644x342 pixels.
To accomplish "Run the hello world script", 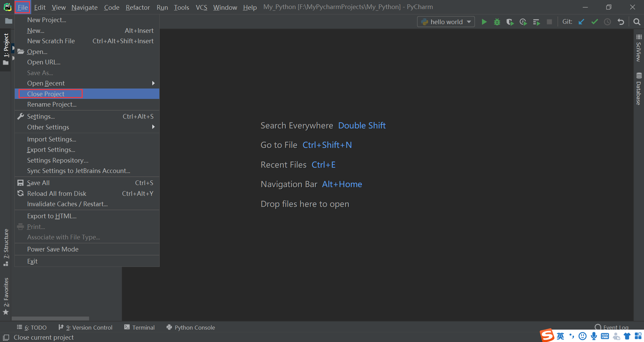I will click(x=484, y=21).
